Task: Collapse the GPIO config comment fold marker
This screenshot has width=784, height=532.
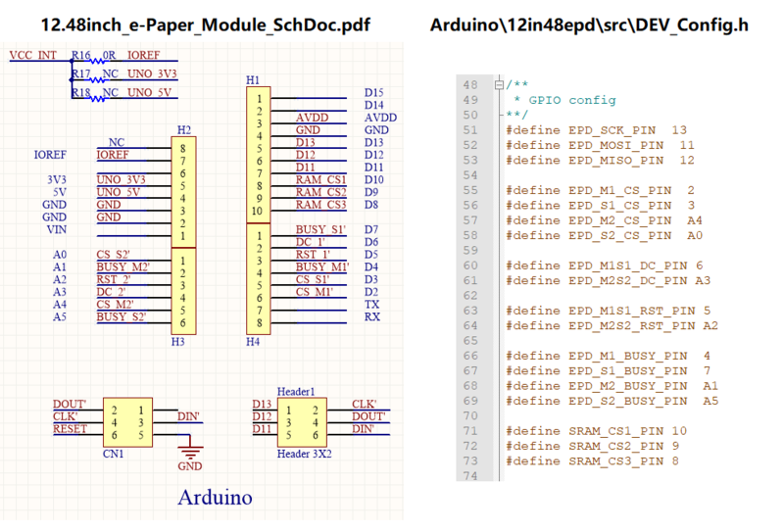Action: point(499,85)
